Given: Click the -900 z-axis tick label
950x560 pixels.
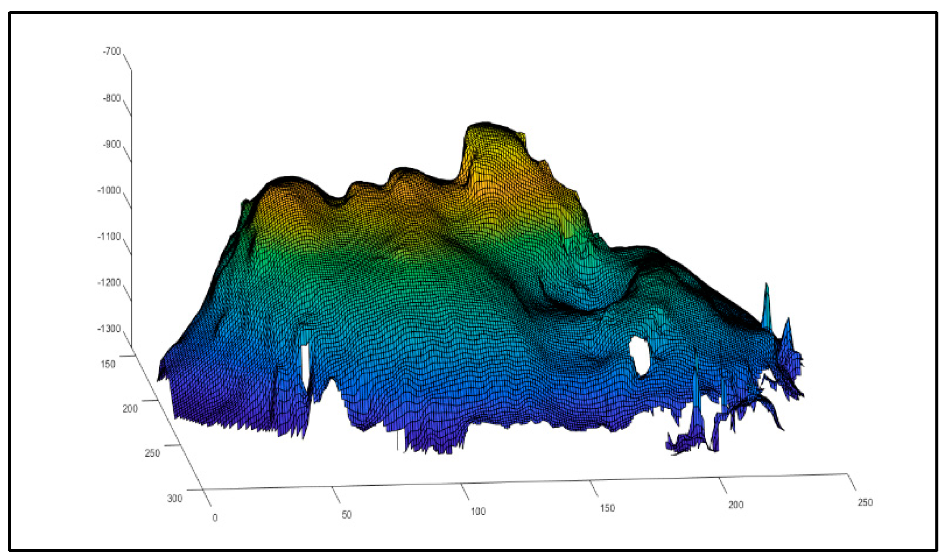Looking at the screenshot, I should pos(112,144).
